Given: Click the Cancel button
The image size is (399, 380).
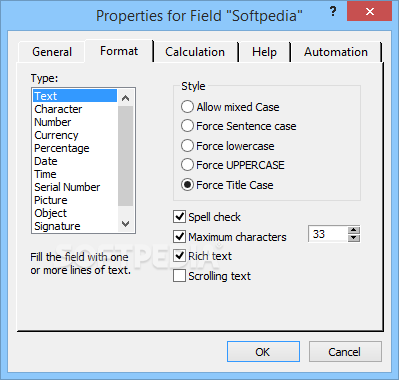Looking at the screenshot, I should click(x=345, y=352).
